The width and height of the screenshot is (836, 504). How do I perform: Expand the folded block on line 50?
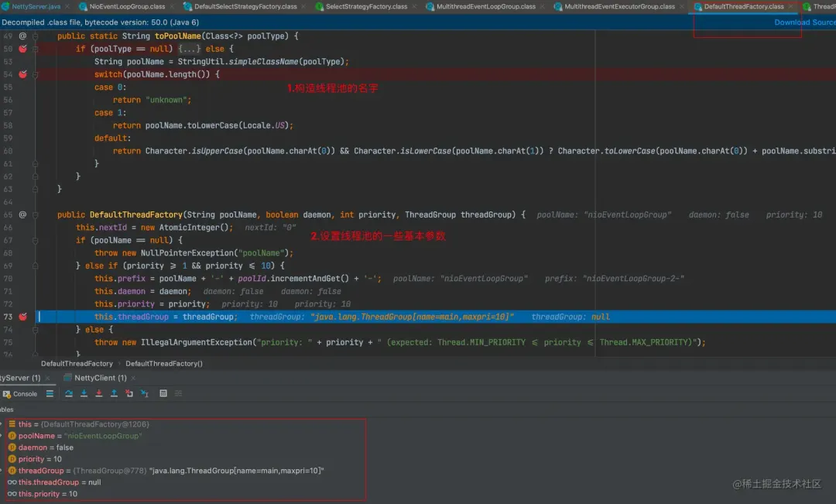tap(187, 49)
